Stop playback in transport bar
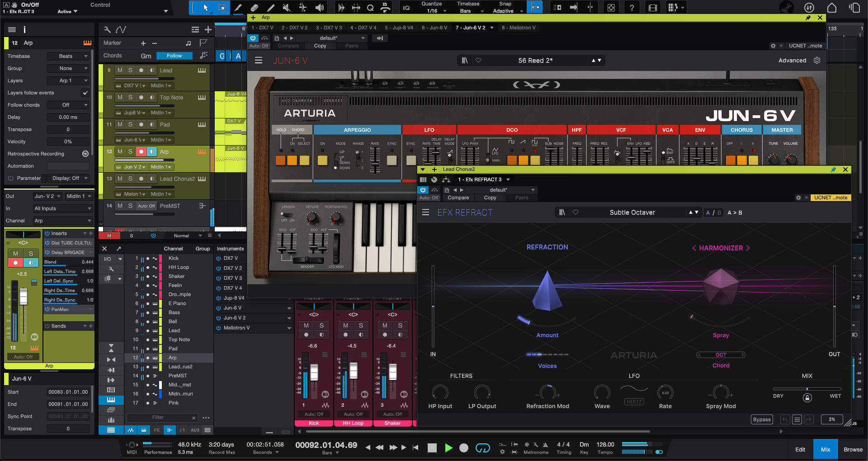 (432, 448)
